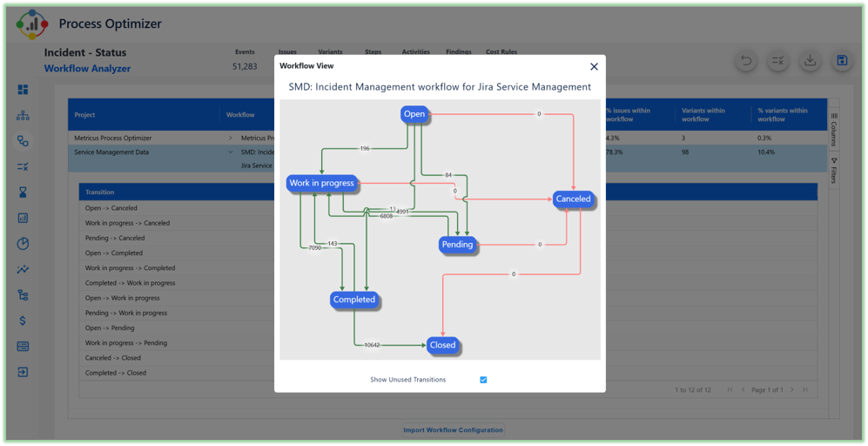This screenshot has height=446, width=868.
Task: Sort by the Transition column header
Action: (99, 193)
